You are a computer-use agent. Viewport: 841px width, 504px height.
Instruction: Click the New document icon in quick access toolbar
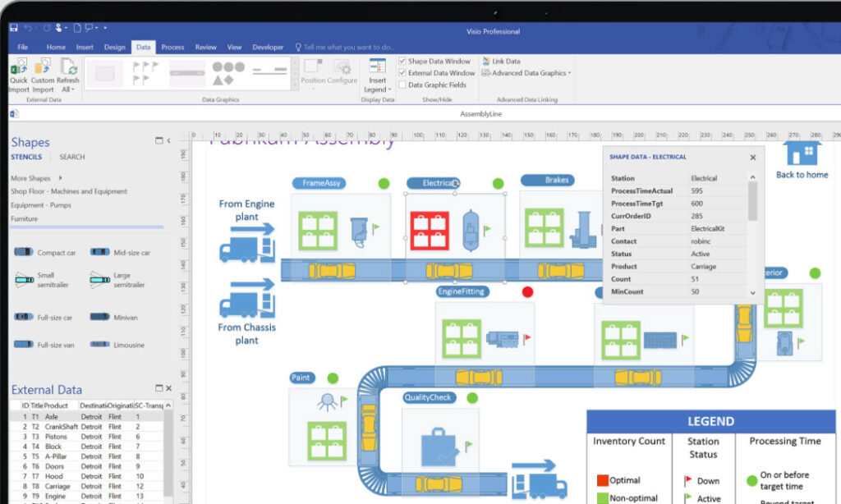(77, 27)
